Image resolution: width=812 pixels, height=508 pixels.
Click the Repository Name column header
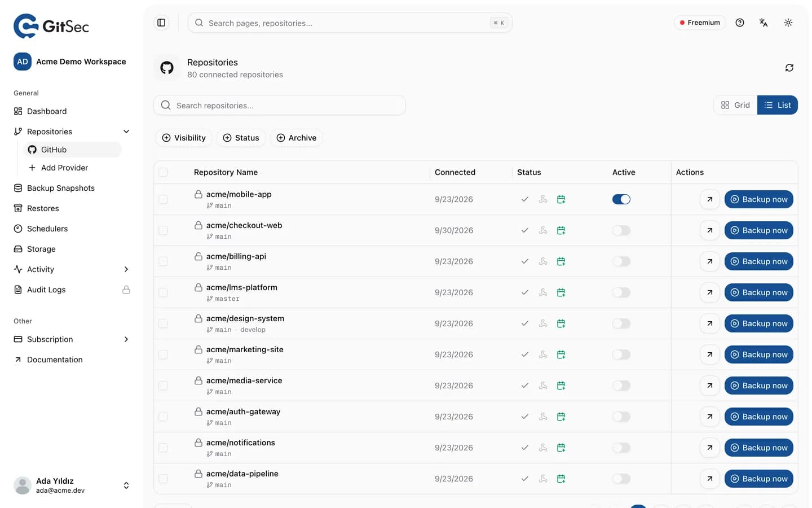pyautogui.click(x=226, y=172)
